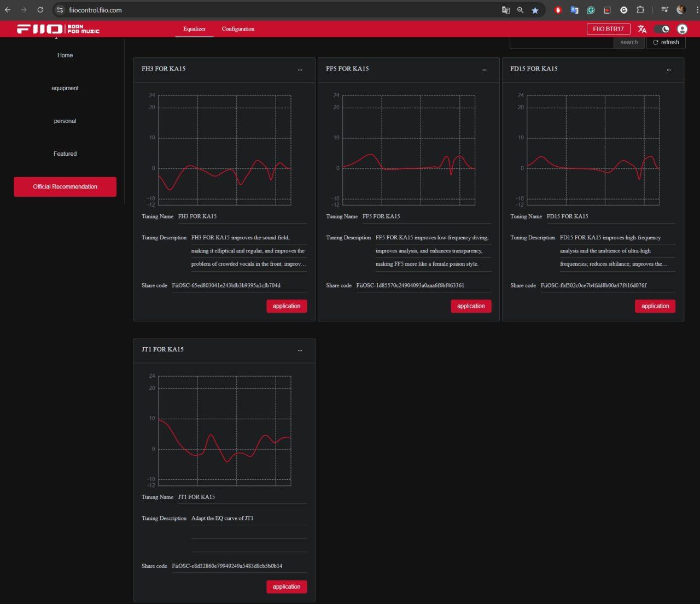Open the Chrome profile avatar
This screenshot has width=700, height=604.
(x=681, y=10)
